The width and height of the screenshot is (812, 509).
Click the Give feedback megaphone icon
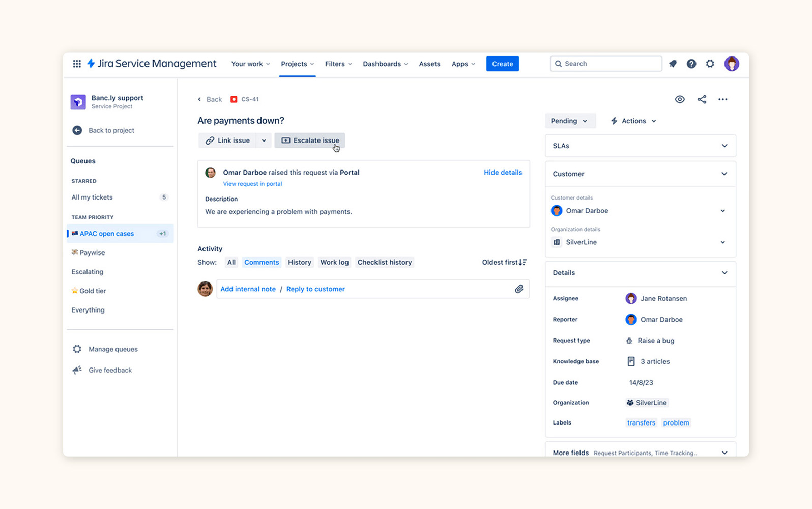click(77, 370)
